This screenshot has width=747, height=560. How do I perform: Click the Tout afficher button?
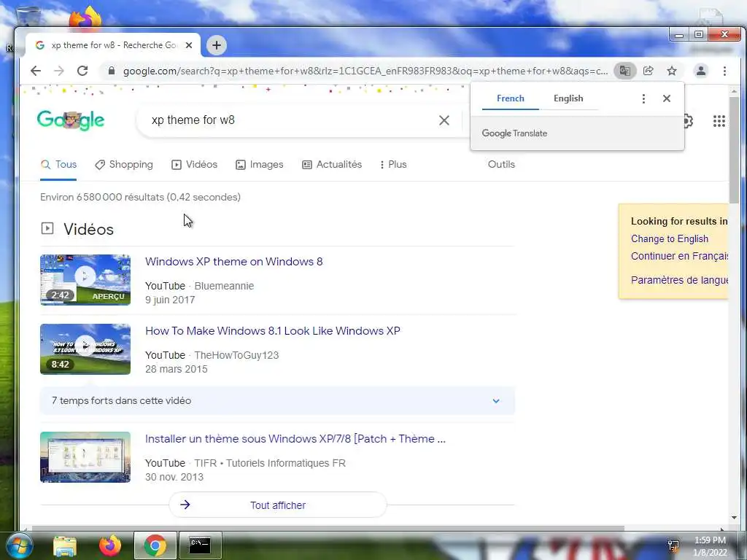278,505
